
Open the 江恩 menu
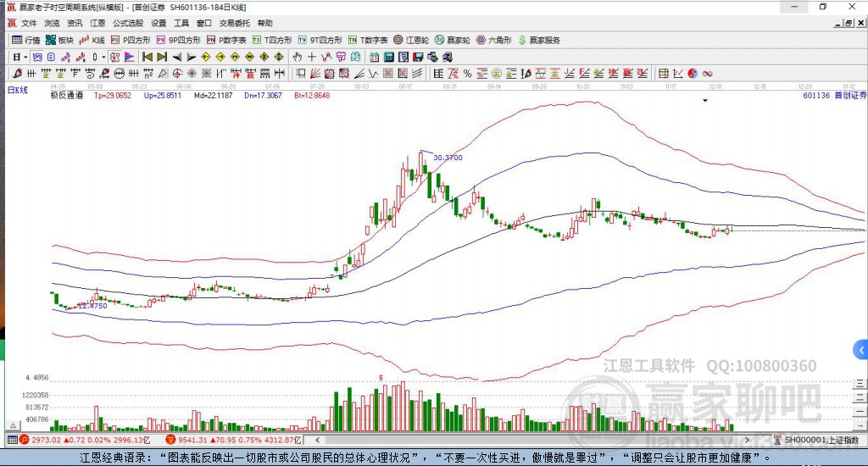(97, 23)
